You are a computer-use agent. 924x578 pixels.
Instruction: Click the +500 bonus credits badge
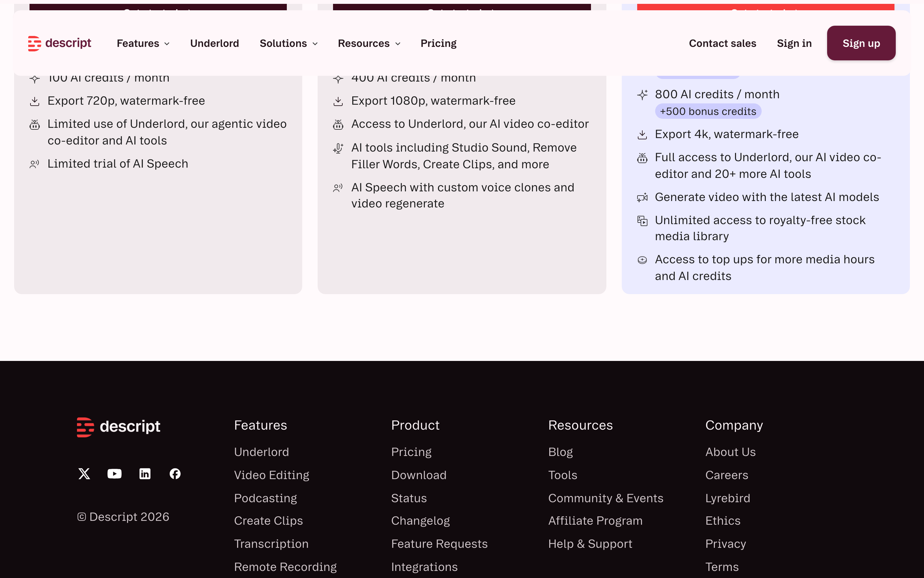coord(708,111)
